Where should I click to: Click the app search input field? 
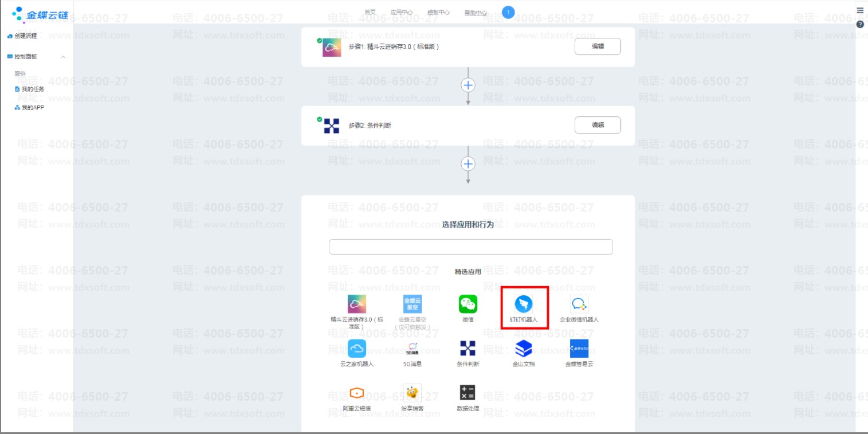pos(470,247)
